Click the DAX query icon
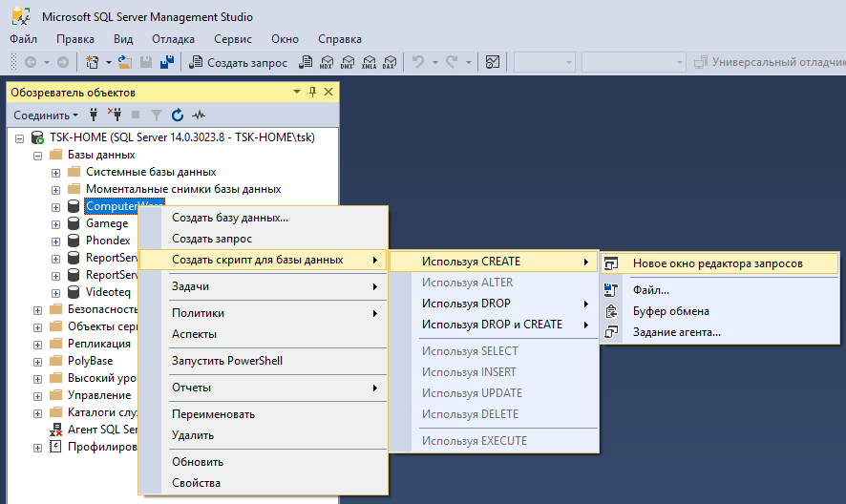Screen dimensions: 846x504 click(x=390, y=62)
